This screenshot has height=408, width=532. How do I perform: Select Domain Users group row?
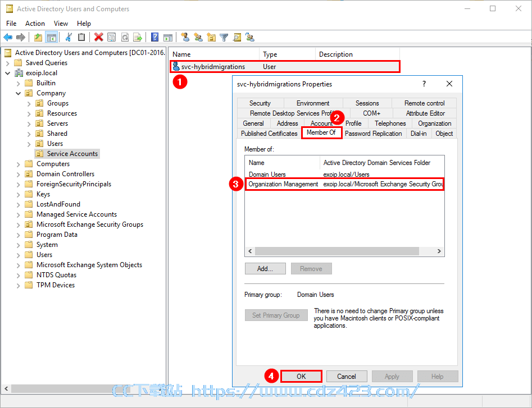[344, 174]
